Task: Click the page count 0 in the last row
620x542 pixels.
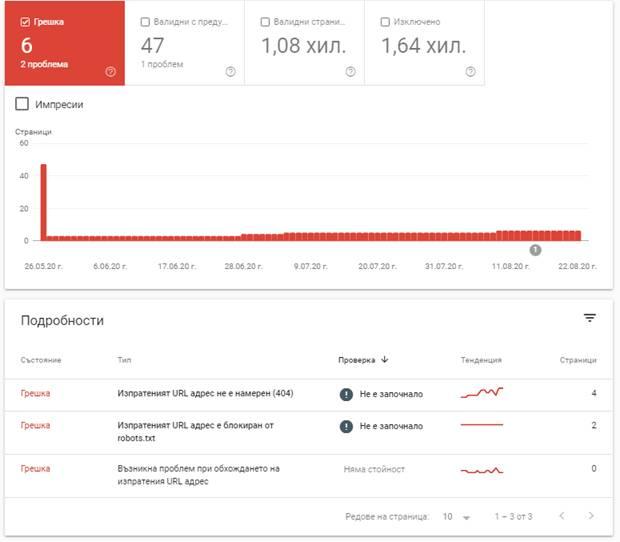Action: tap(594, 468)
